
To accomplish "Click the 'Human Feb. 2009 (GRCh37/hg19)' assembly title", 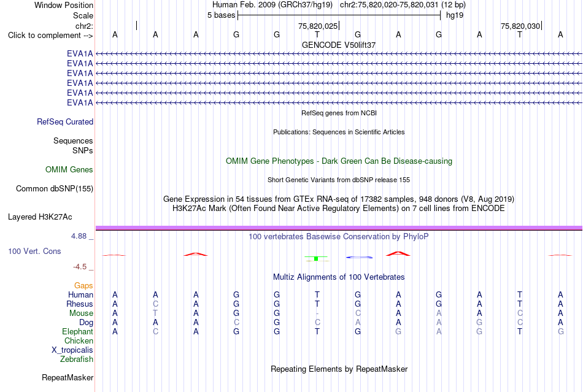I will coord(273,5).
